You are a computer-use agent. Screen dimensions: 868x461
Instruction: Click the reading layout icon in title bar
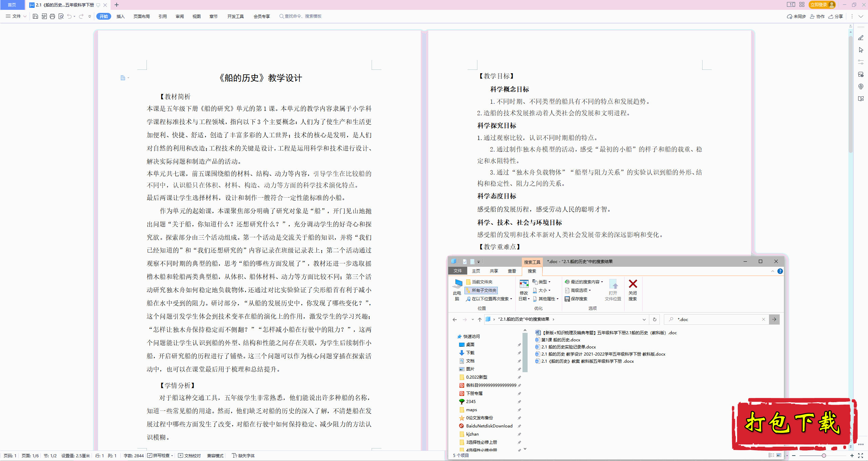coord(791,5)
